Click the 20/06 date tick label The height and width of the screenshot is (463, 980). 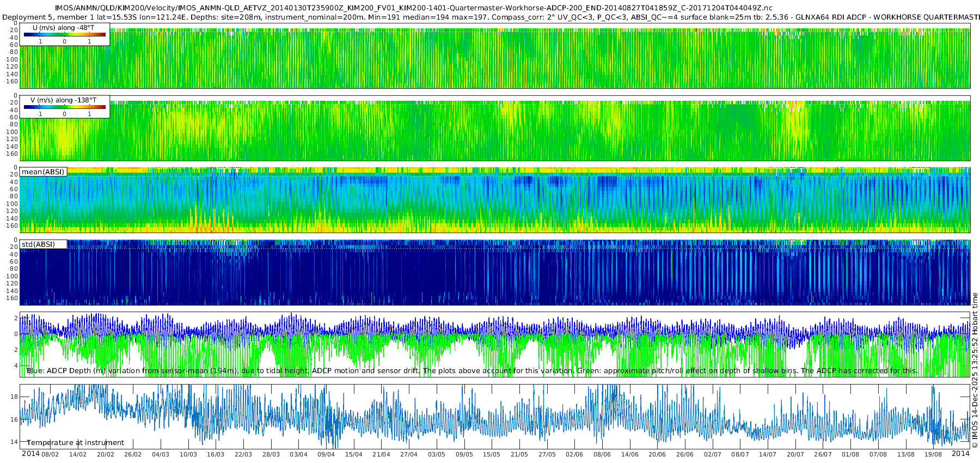657,454
